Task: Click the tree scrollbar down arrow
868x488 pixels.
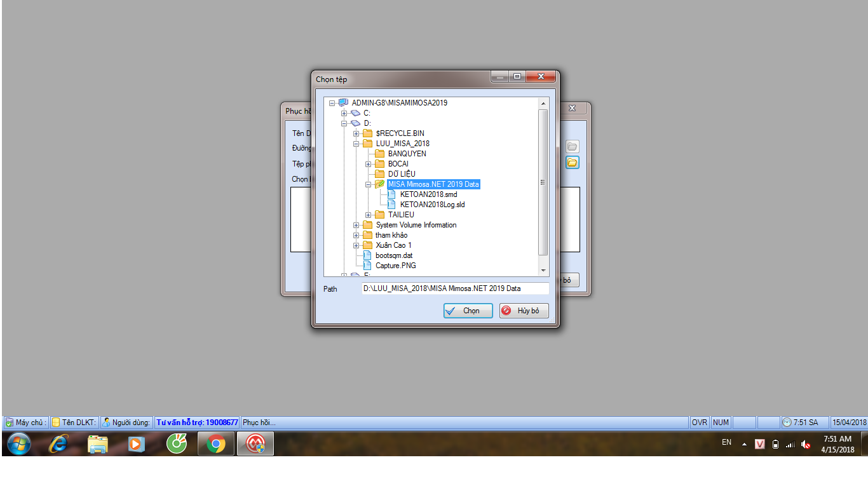Action: point(543,271)
